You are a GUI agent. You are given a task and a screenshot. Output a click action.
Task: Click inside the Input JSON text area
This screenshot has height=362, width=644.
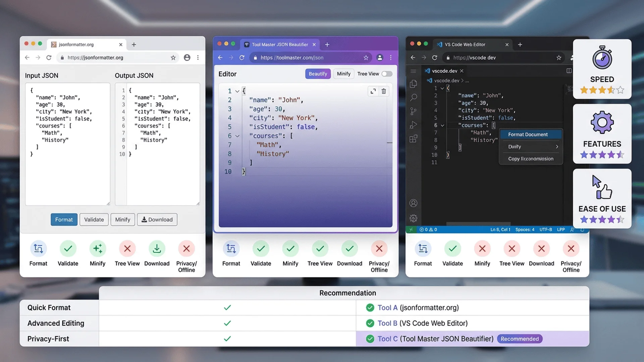pyautogui.click(x=67, y=174)
